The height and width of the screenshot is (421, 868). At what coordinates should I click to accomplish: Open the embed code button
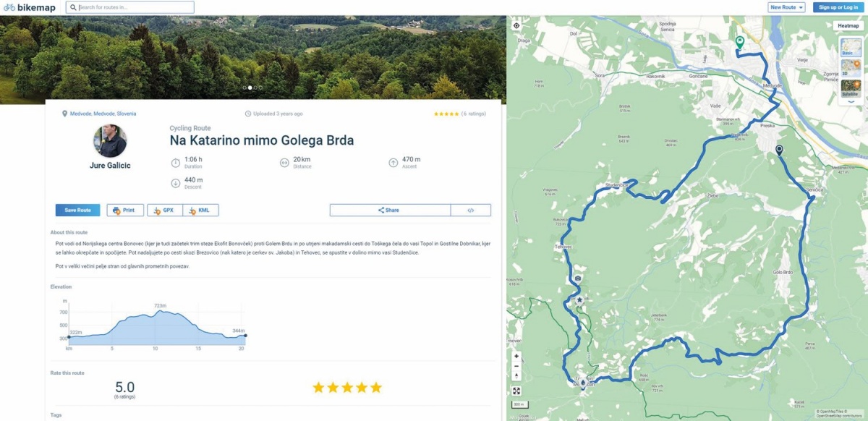coord(471,210)
